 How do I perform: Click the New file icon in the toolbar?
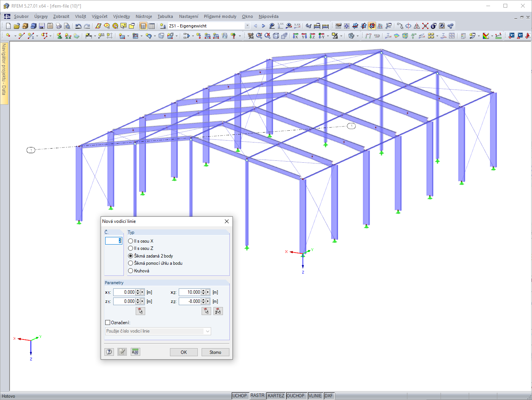tap(8, 26)
